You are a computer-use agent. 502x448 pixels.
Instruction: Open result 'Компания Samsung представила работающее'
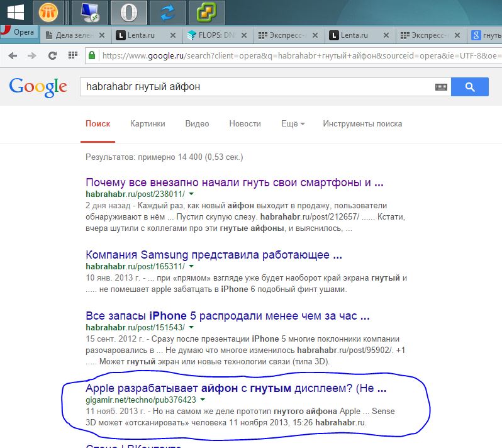[214, 255]
